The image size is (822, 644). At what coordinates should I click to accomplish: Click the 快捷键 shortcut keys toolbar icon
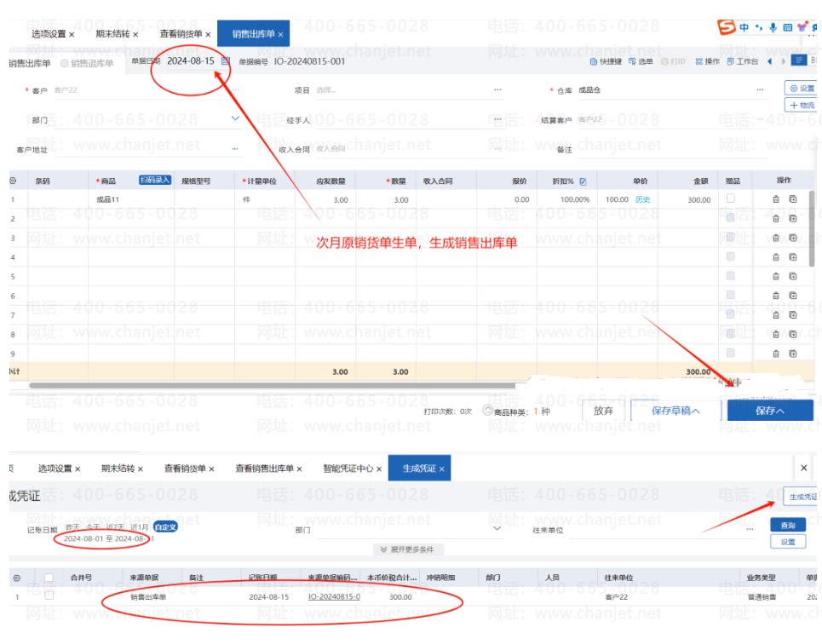tap(606, 61)
